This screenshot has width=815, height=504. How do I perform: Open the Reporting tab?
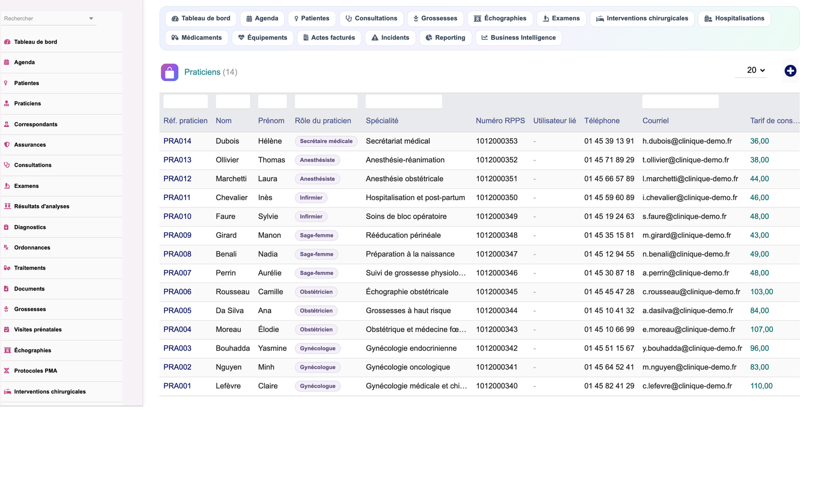(x=446, y=38)
